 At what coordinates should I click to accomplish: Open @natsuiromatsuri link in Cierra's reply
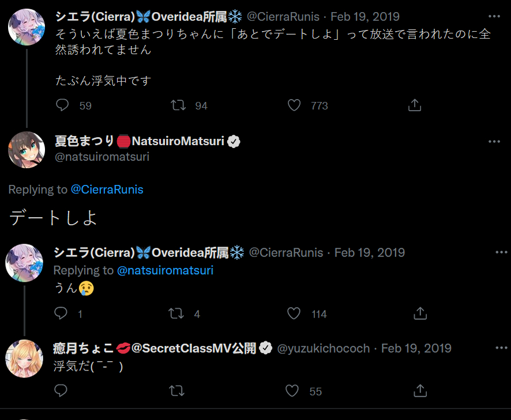[x=165, y=270]
